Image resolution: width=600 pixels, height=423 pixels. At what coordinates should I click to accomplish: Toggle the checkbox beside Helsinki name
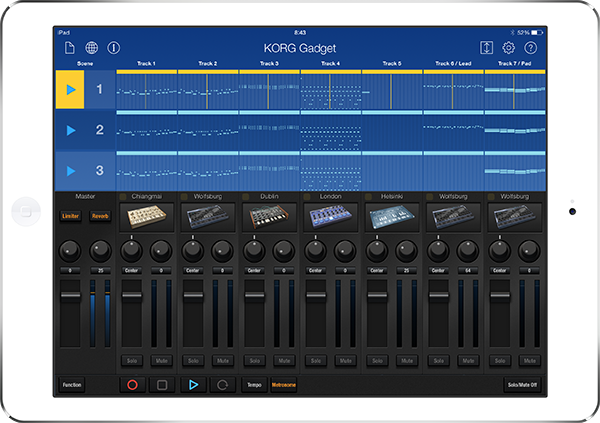point(368,197)
